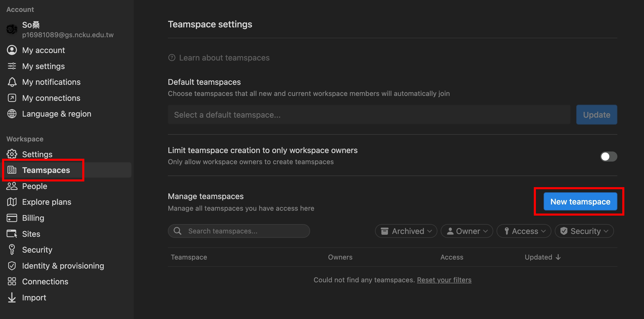This screenshot has width=644, height=319.
Task: Click the Language & region globe icon
Action: pyautogui.click(x=12, y=114)
